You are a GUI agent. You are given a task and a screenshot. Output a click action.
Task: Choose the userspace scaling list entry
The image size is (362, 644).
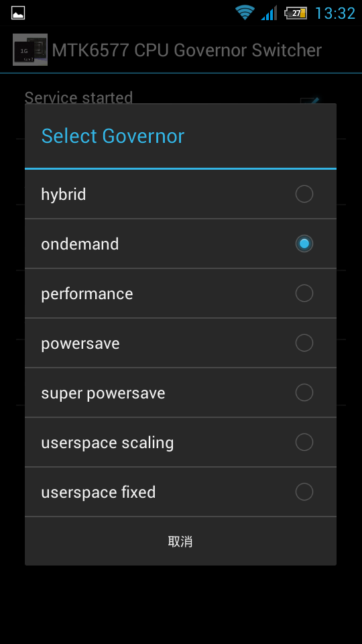[x=180, y=442]
